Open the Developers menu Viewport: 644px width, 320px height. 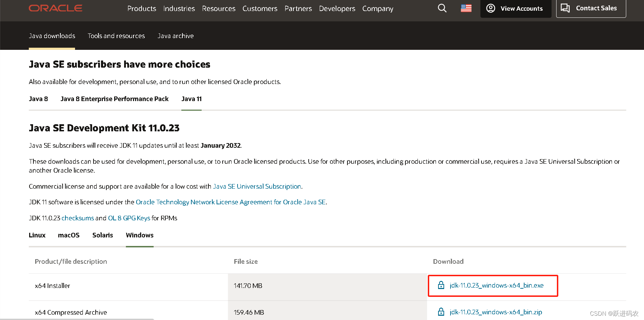(337, 9)
